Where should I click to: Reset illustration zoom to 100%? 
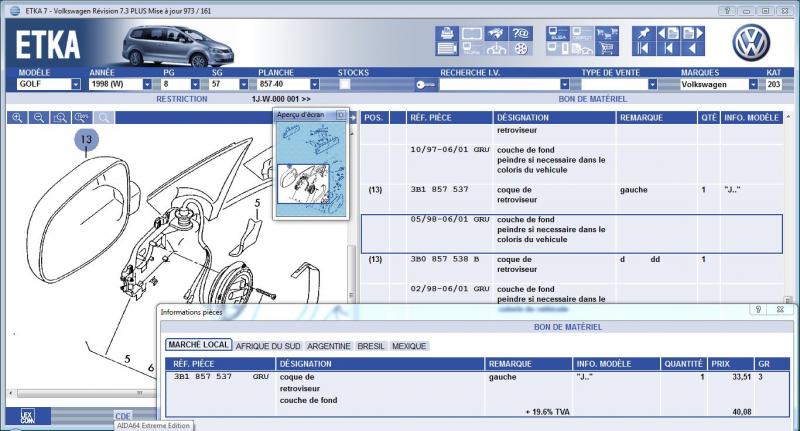[82, 118]
